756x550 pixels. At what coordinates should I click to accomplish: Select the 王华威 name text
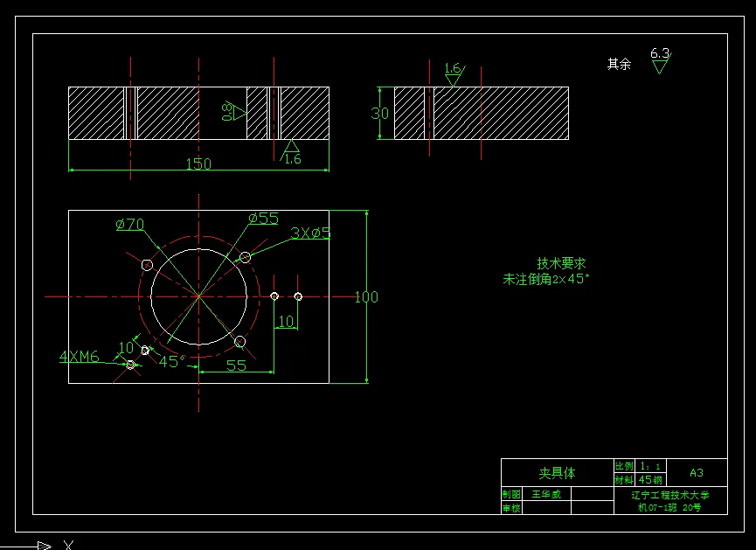point(546,494)
